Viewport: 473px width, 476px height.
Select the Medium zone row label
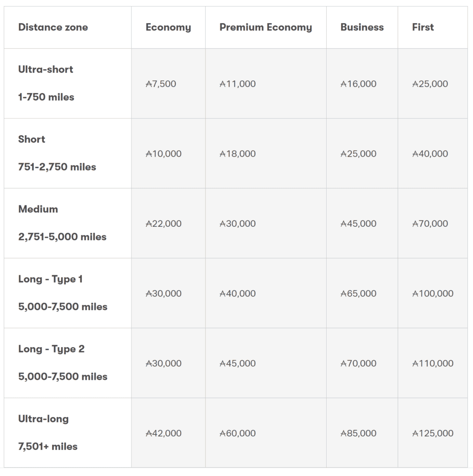tap(38, 209)
